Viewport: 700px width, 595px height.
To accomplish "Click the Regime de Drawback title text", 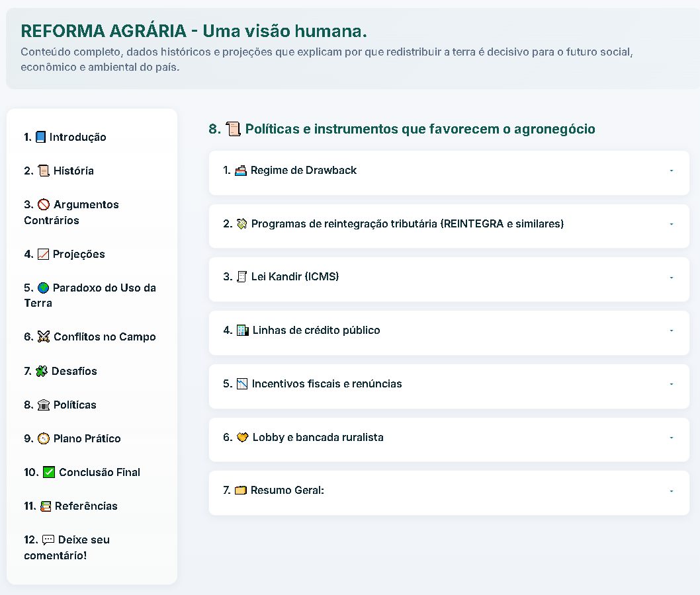I will pos(304,171).
